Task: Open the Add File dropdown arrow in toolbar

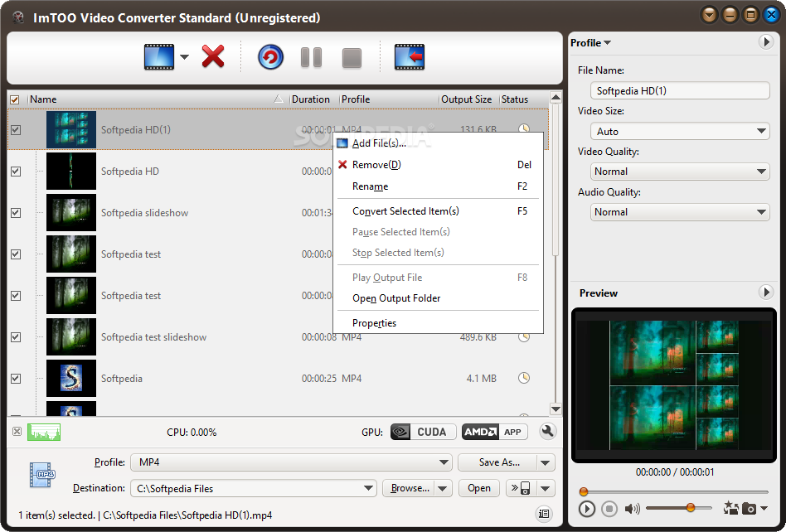Action: 184,57
